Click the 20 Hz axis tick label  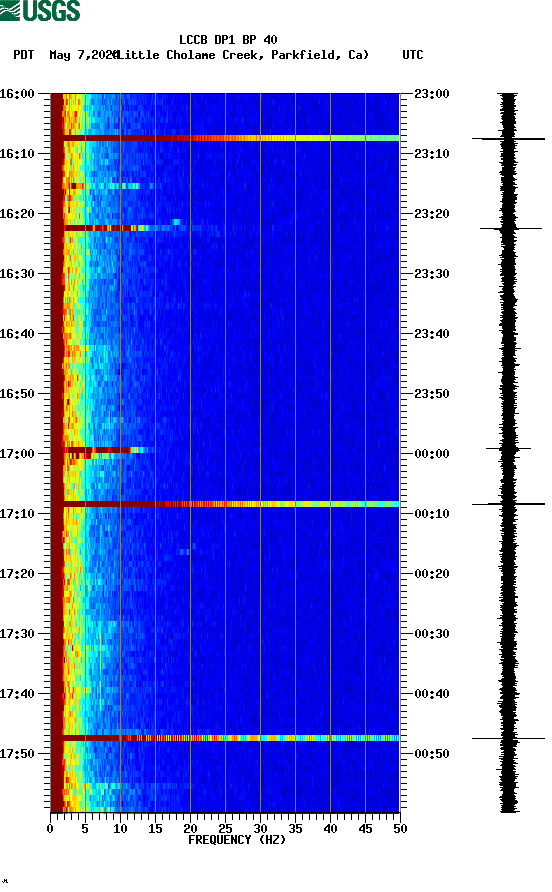pyautogui.click(x=190, y=829)
